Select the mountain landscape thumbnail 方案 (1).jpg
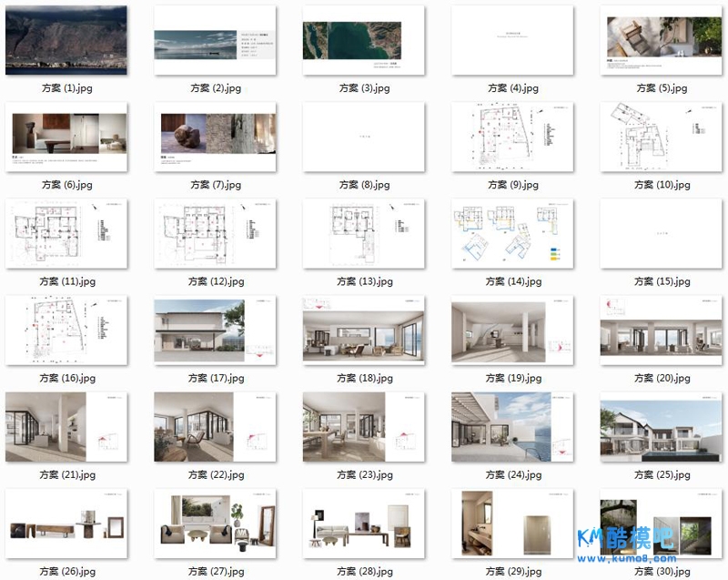Image resolution: width=728 pixels, height=580 pixels. pos(66,41)
